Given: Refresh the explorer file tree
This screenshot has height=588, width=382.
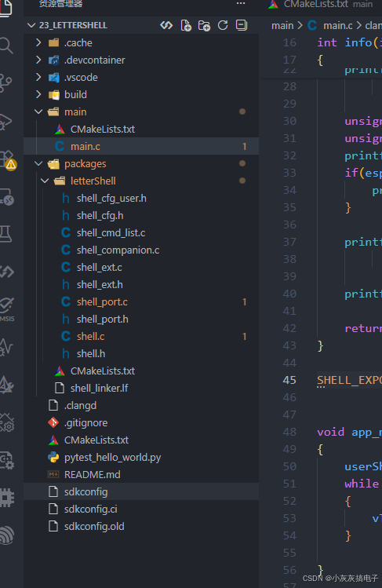Looking at the screenshot, I should [x=223, y=25].
